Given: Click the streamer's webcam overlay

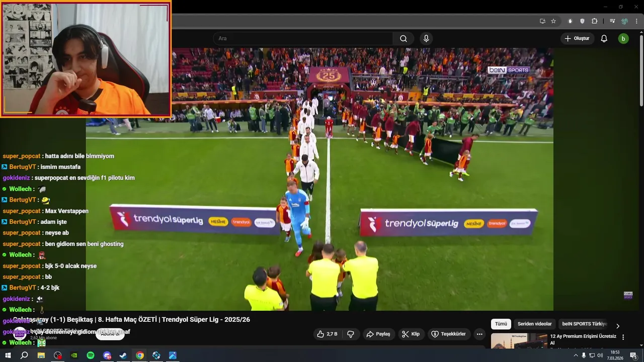Looking at the screenshot, I should pos(86,59).
